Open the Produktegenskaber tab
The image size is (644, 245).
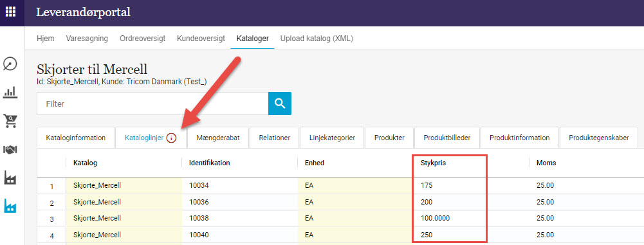[x=599, y=138]
